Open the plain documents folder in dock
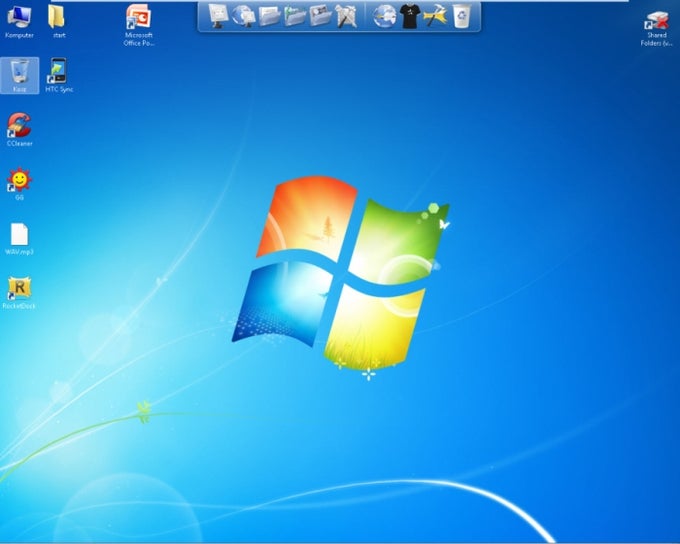 point(269,16)
